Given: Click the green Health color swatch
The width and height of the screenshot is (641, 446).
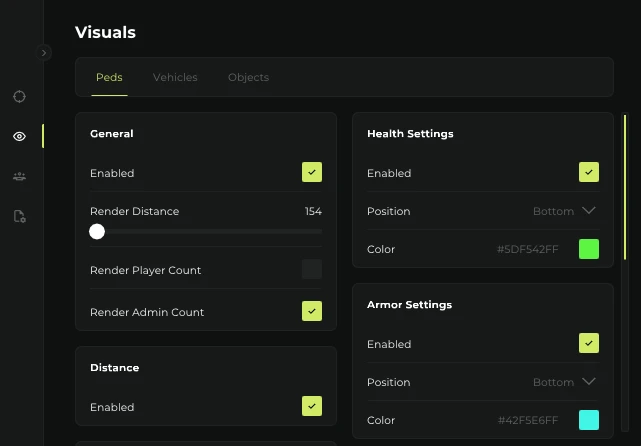Looking at the screenshot, I should (x=589, y=249).
